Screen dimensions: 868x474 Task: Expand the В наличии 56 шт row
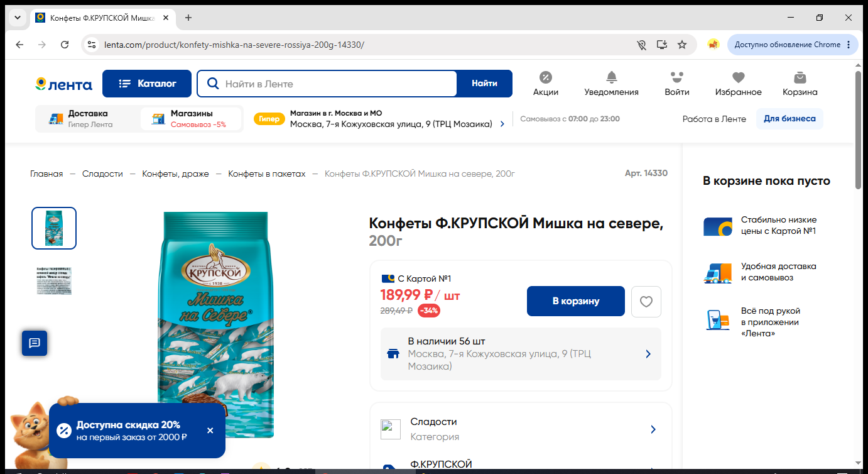tap(521, 354)
